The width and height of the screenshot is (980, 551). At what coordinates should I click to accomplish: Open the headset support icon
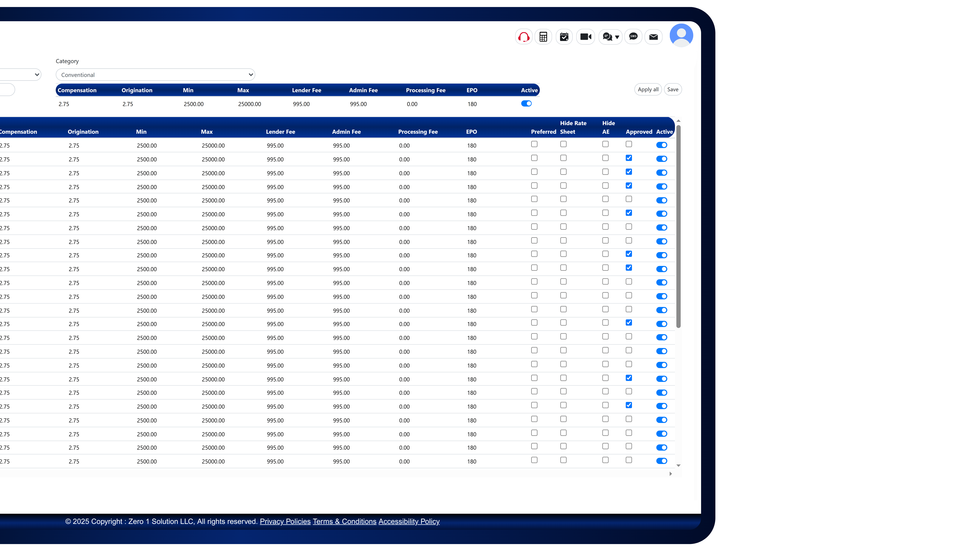tap(524, 37)
